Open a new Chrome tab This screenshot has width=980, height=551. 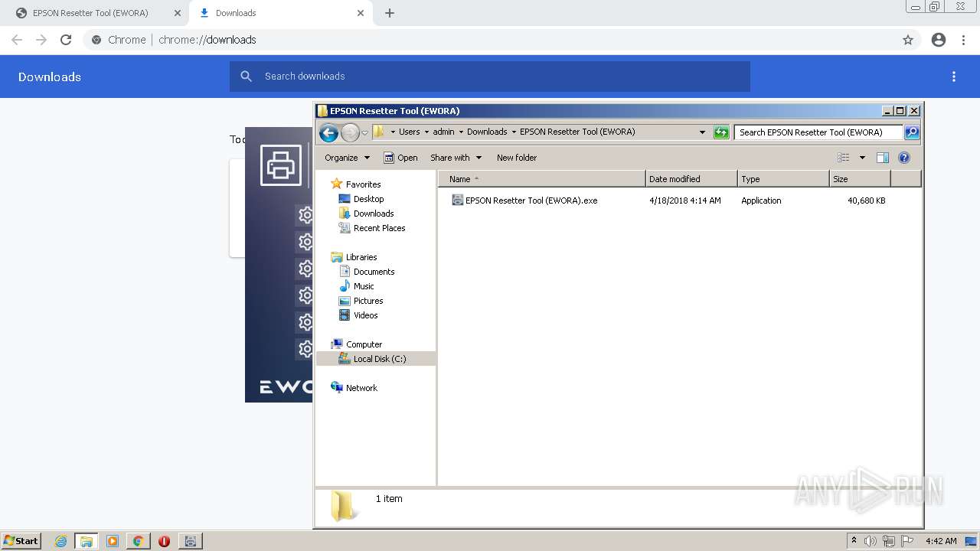click(390, 13)
